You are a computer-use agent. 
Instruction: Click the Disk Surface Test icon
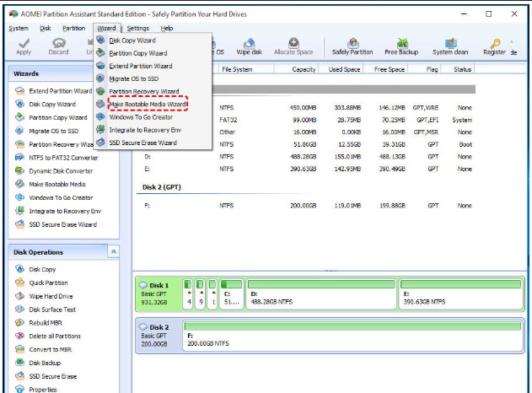(x=19, y=310)
